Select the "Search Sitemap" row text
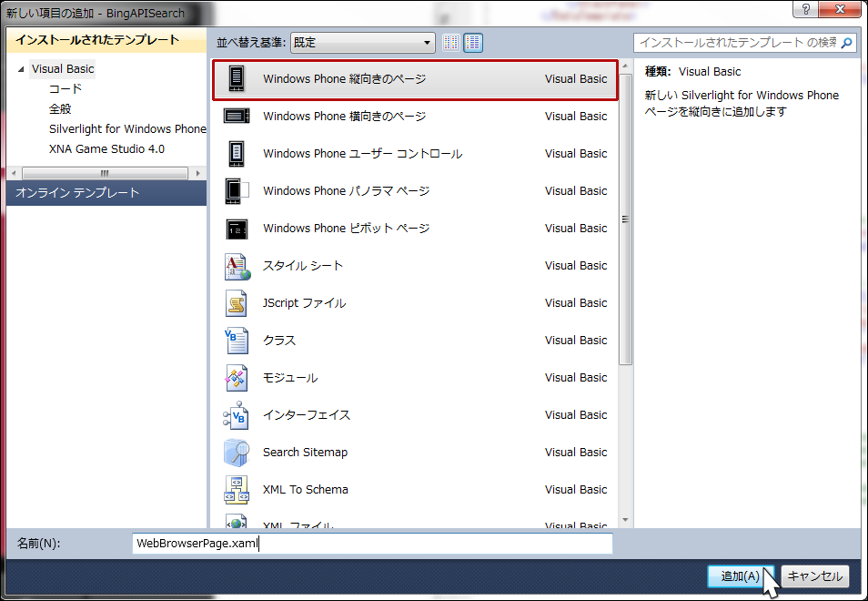Image resolution: width=868 pixels, height=601 pixels. [305, 453]
